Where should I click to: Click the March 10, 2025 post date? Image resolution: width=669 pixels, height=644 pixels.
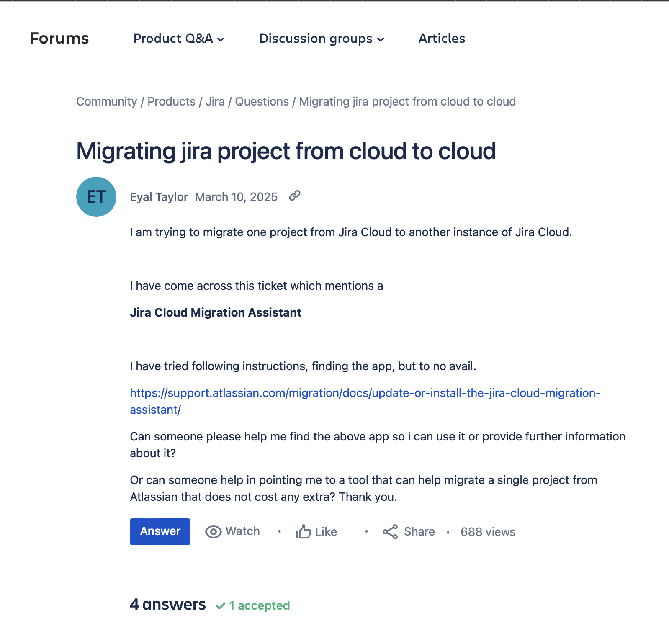pyautogui.click(x=237, y=197)
